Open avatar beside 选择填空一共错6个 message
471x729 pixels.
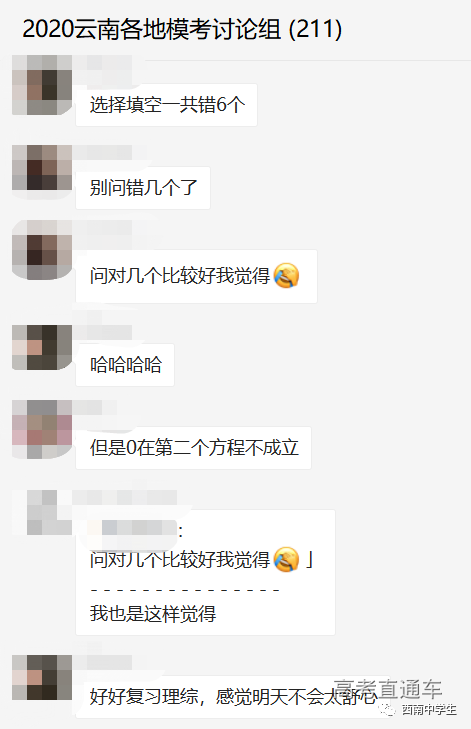(x=42, y=85)
